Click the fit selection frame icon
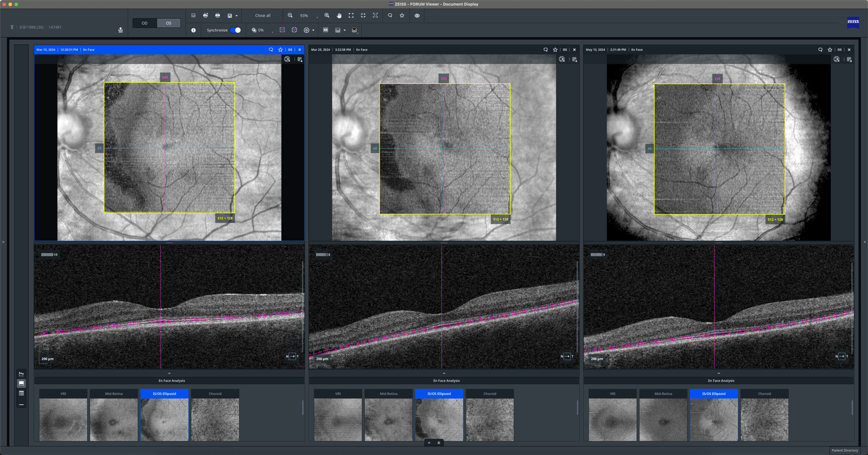The height and width of the screenshot is (455, 868). coord(375,16)
